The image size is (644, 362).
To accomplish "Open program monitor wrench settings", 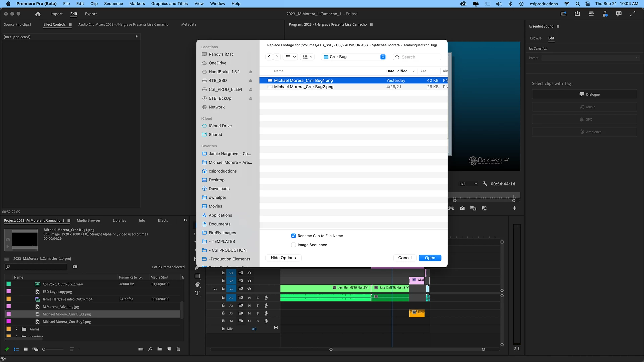I will pyautogui.click(x=485, y=184).
